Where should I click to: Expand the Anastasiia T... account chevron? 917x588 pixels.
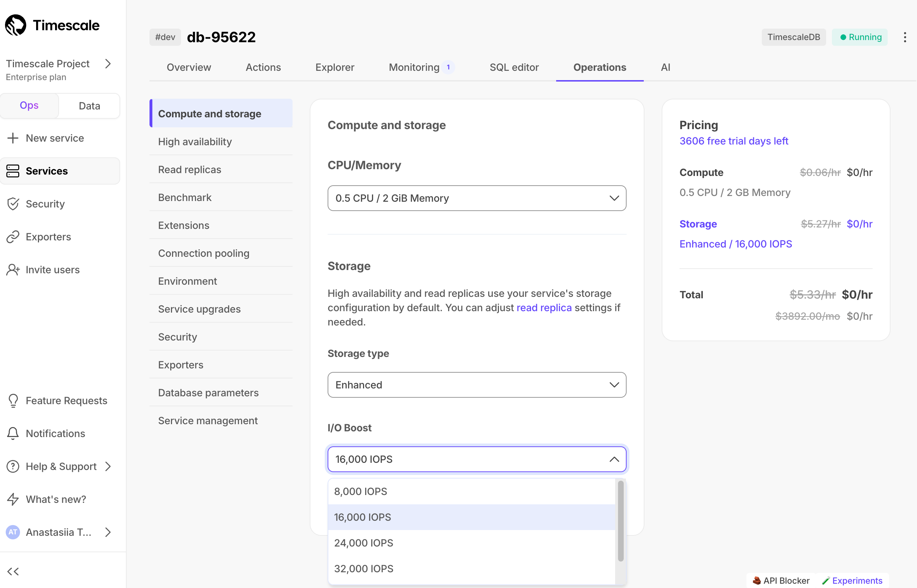108,532
